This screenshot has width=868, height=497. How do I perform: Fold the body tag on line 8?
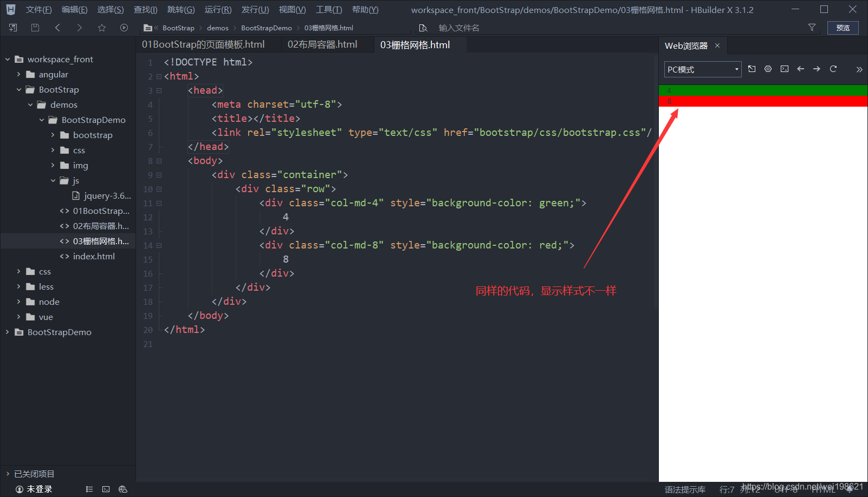[x=159, y=161]
